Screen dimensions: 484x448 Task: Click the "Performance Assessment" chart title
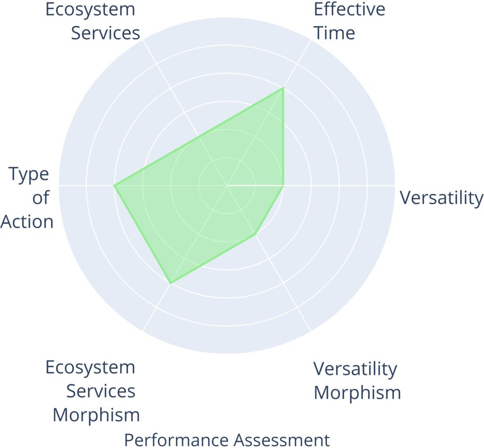pos(227,439)
